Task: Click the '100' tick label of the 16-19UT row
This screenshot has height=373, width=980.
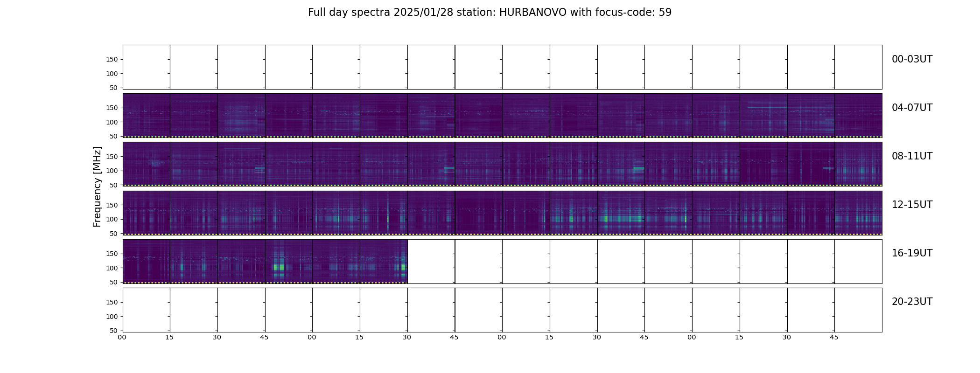Action: (x=112, y=268)
